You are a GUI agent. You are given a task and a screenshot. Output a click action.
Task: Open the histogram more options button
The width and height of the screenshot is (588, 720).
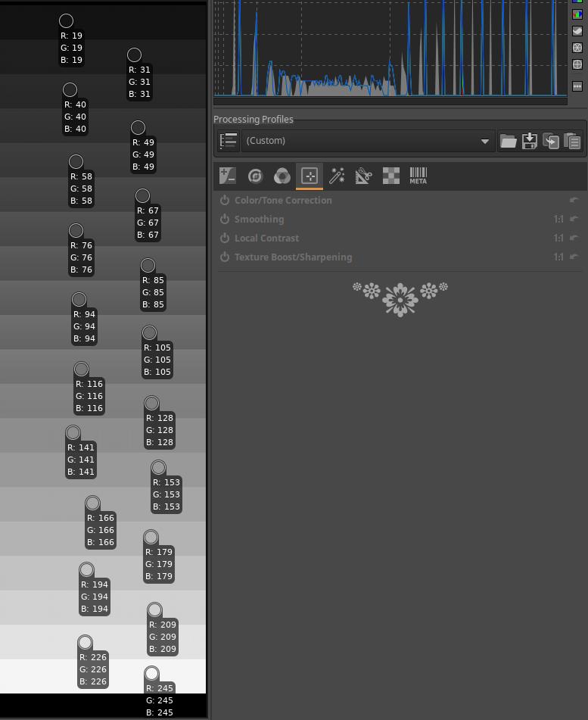pyautogui.click(x=577, y=86)
